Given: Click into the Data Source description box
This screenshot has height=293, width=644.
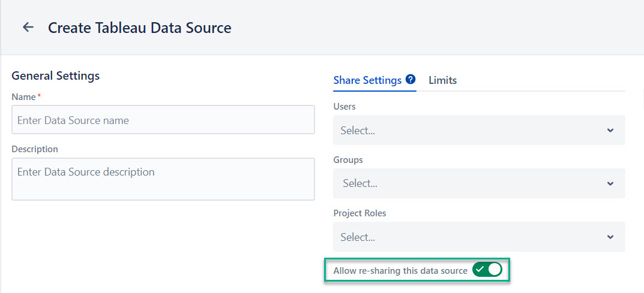Looking at the screenshot, I should pyautogui.click(x=163, y=179).
